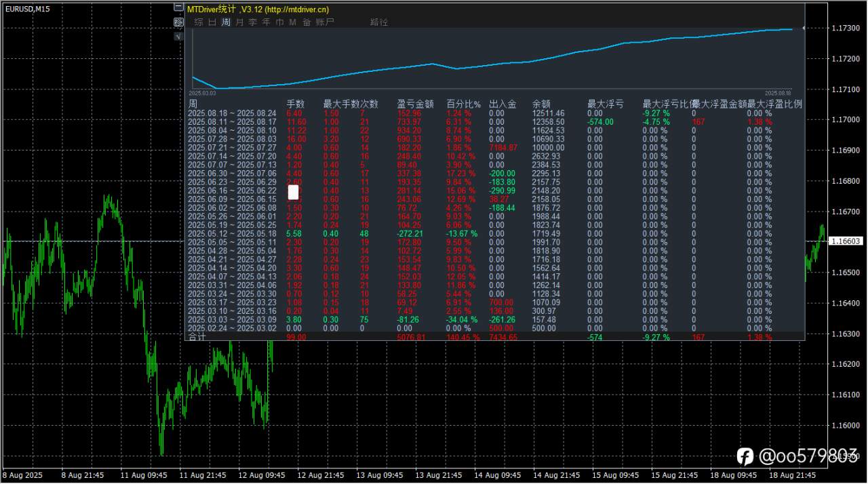Click the 最大手数 column header
Image resolution: width=868 pixels, height=484 pixels.
coord(342,104)
